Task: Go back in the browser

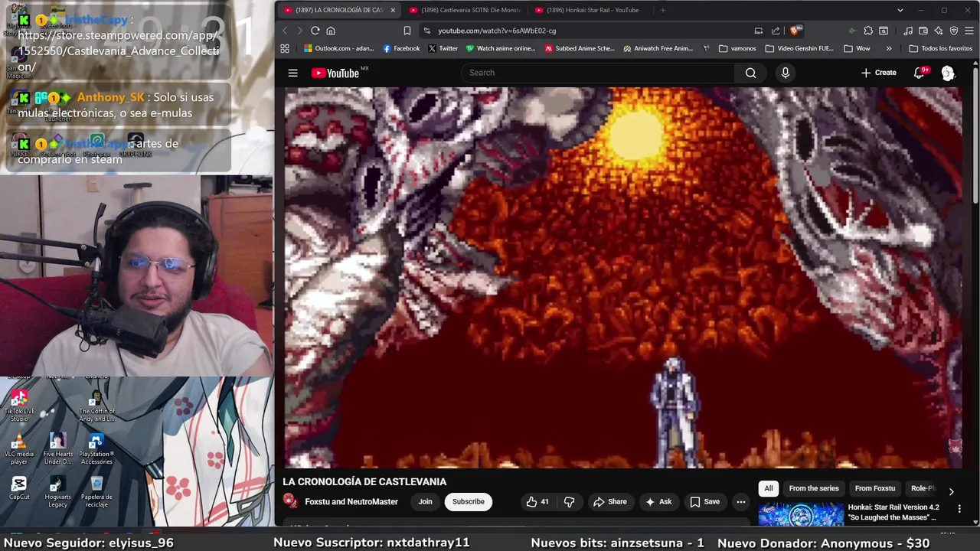Action: [x=285, y=31]
